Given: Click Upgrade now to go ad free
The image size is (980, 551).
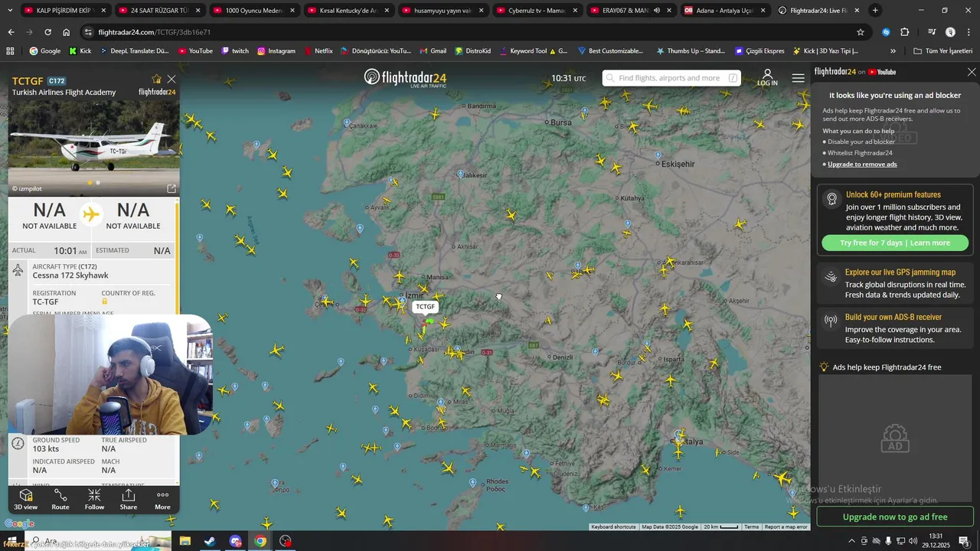Looking at the screenshot, I should point(895,517).
